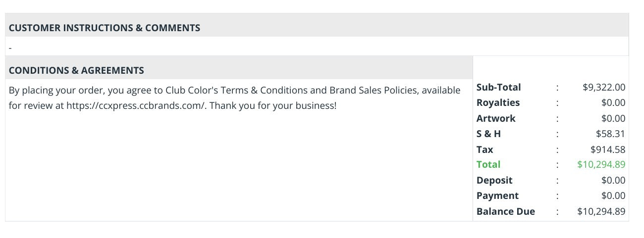Select the Artwork label
The height and width of the screenshot is (238, 644).
(496, 118)
